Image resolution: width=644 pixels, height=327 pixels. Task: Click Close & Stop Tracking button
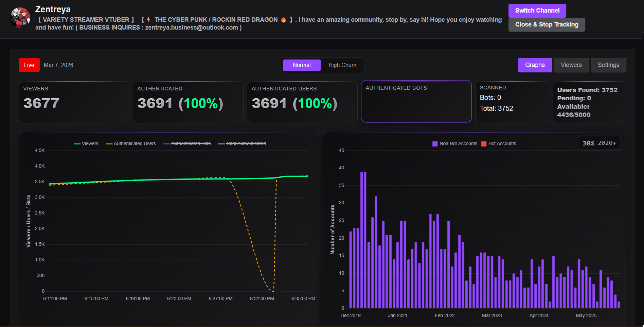547,24
